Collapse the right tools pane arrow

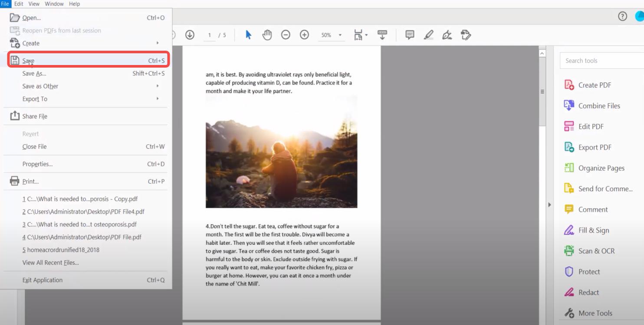[549, 205]
